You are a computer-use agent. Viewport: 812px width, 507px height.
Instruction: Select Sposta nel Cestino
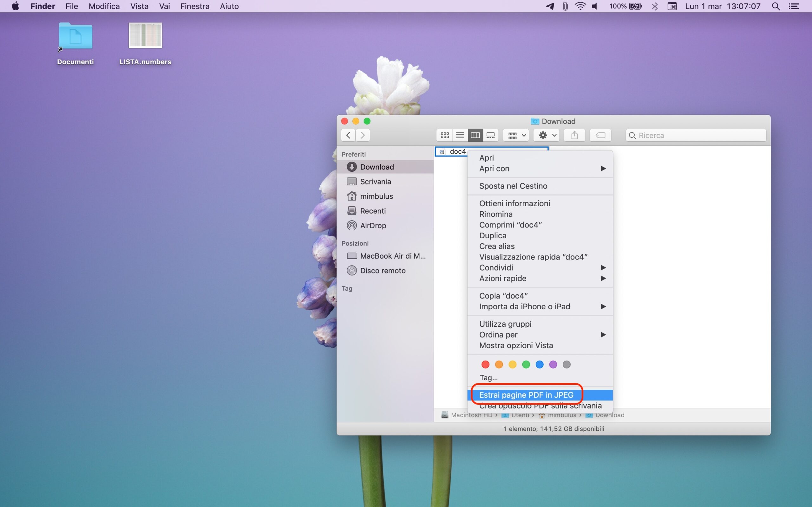513,186
